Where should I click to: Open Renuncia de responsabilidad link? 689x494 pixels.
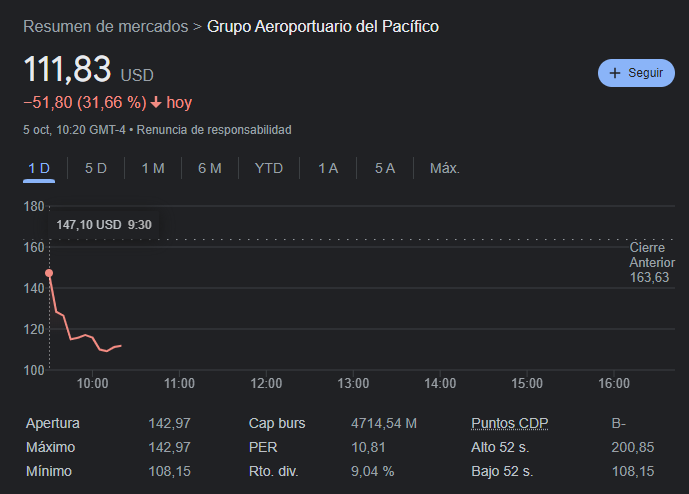pyautogui.click(x=214, y=130)
